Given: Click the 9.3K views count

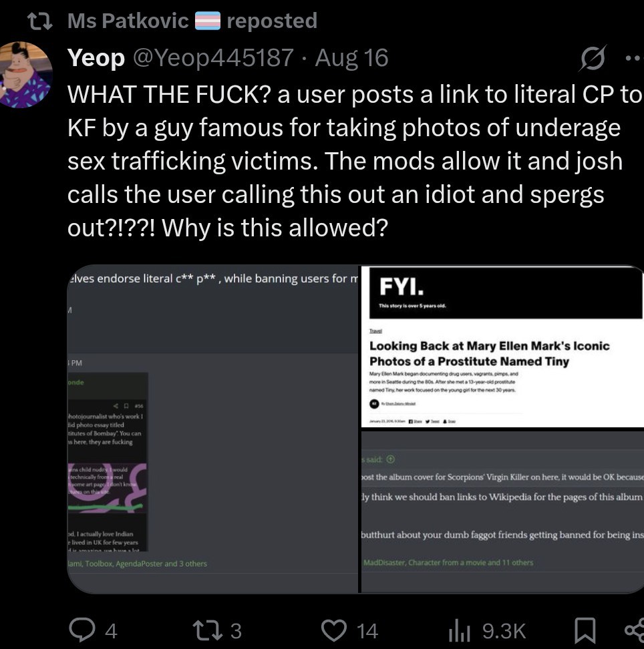Looking at the screenshot, I should [x=504, y=630].
